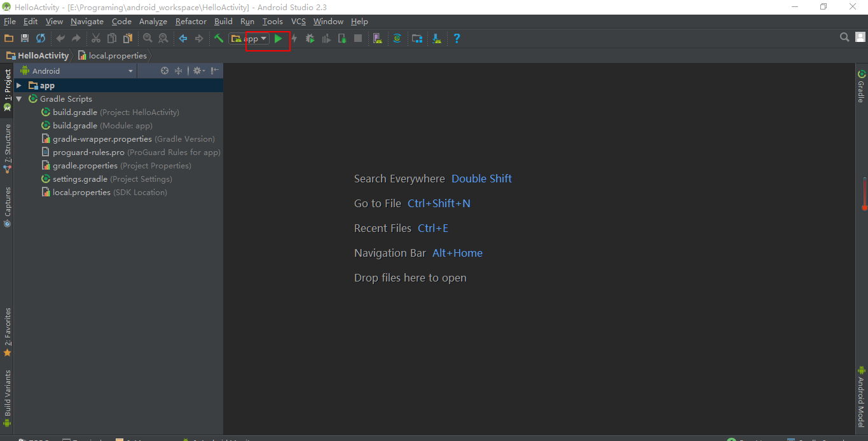Screen dimensions: 868x441
Task: Click the Search Everywhere magnifier icon
Action: [844, 37]
